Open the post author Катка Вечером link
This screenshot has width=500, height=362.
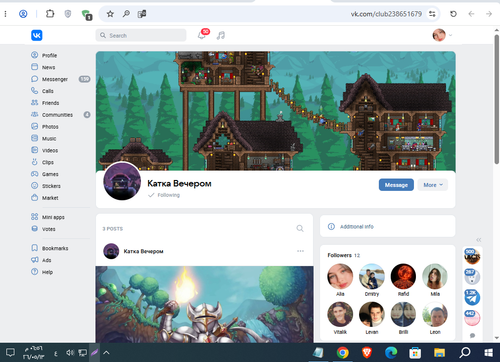(x=143, y=251)
